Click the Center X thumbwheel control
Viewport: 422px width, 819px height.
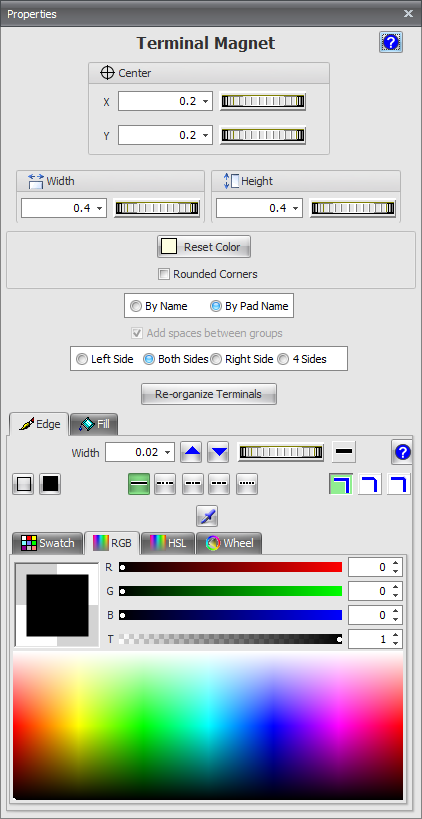click(263, 101)
